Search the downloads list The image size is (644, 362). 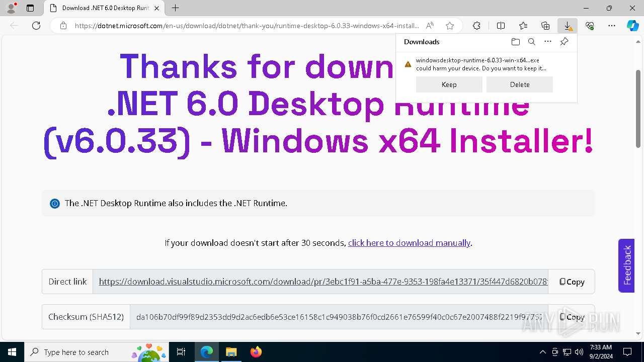(x=531, y=42)
